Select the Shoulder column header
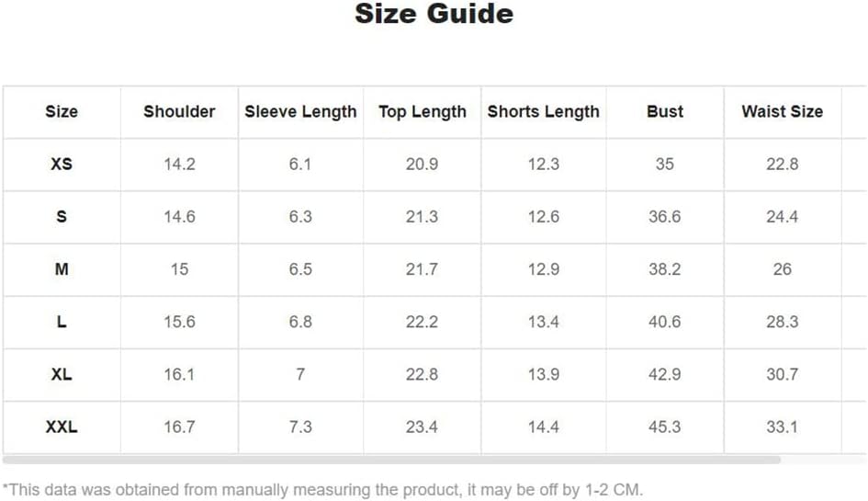 (x=179, y=111)
